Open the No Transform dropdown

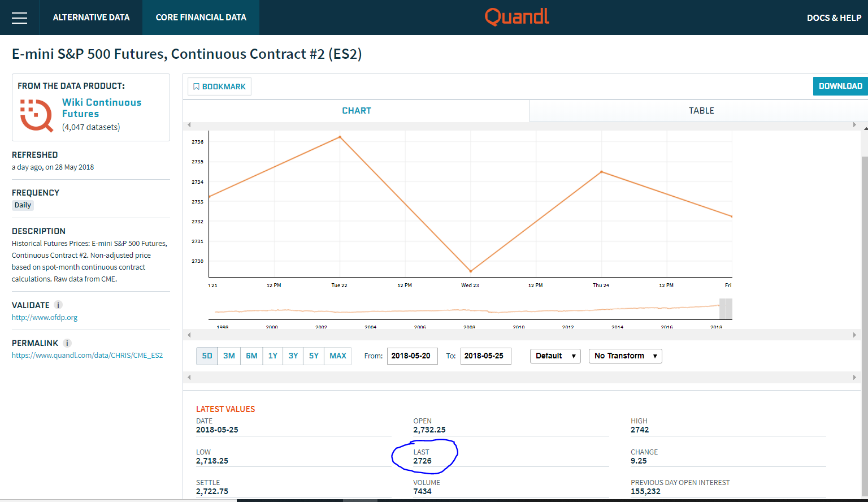pos(626,356)
